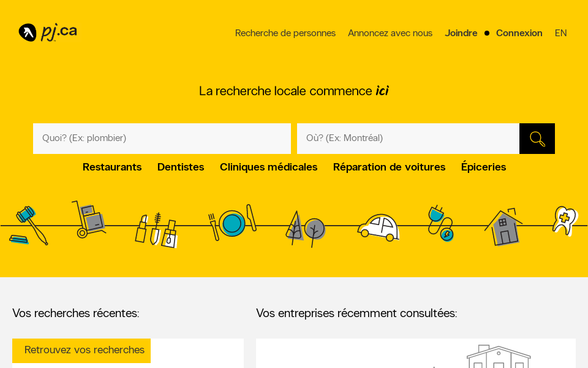Search the Restaurants category

click(112, 167)
